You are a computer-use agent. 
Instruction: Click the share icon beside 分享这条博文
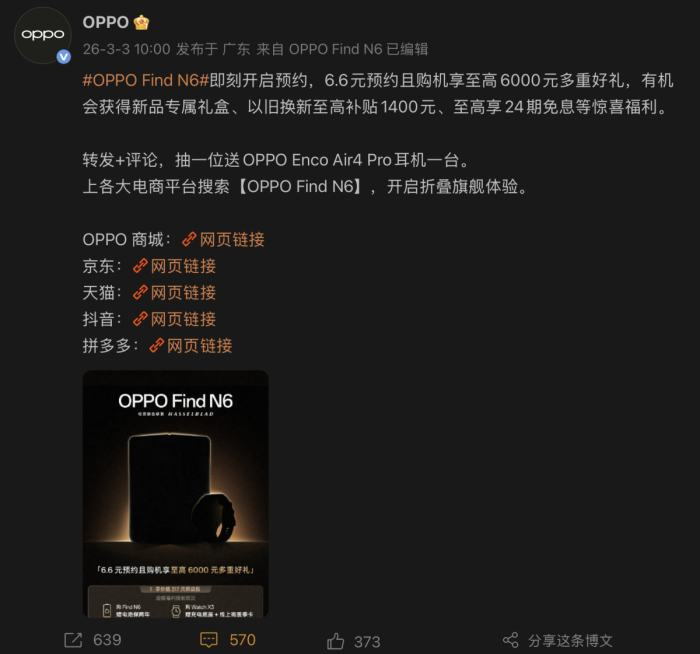511,640
